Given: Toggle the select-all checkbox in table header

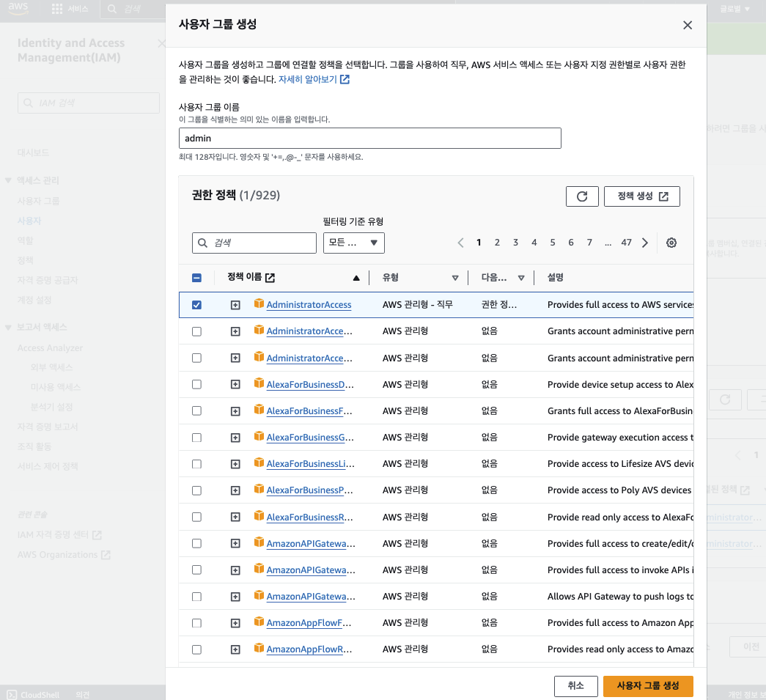Looking at the screenshot, I should [x=196, y=278].
